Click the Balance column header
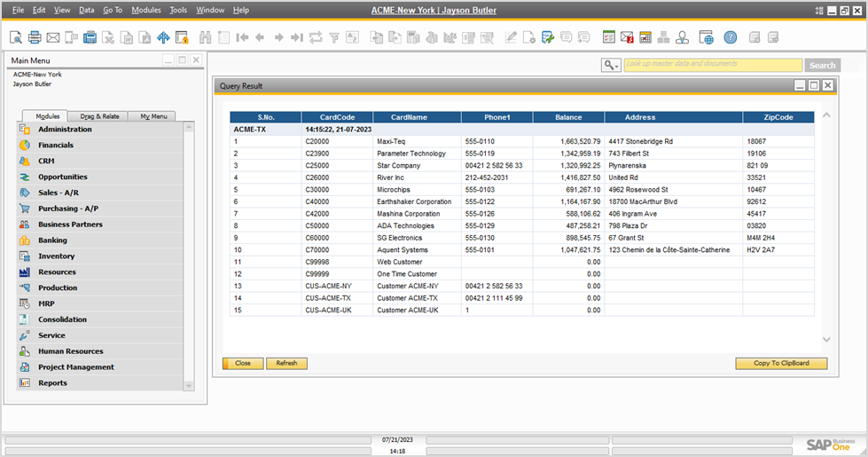Image resolution: width=868 pixels, height=457 pixels. tap(568, 117)
